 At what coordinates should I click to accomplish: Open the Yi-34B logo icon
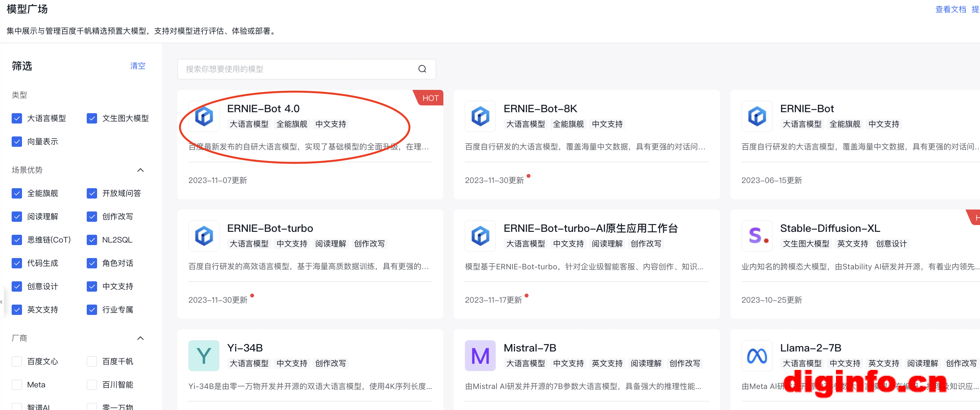tap(204, 356)
